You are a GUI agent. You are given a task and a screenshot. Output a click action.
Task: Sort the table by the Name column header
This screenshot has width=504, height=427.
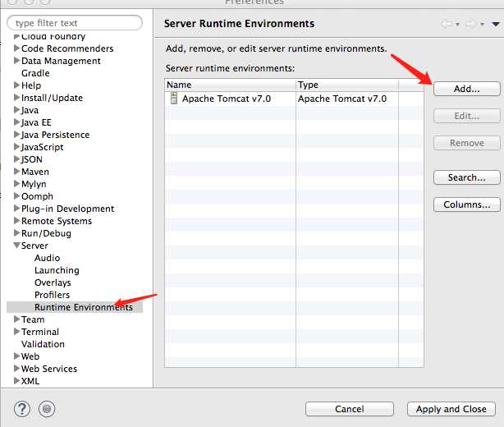pos(230,85)
